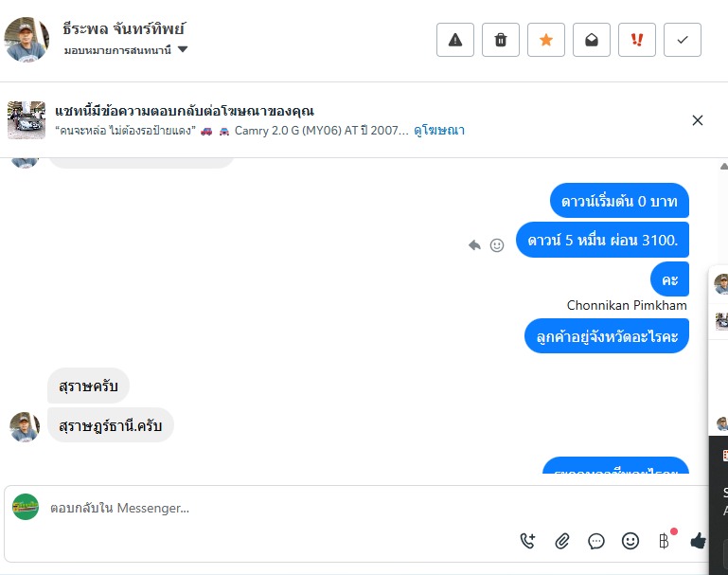The image size is (728, 575).
Task: Mark conversation as spam with warning icon
Action: tap(455, 40)
